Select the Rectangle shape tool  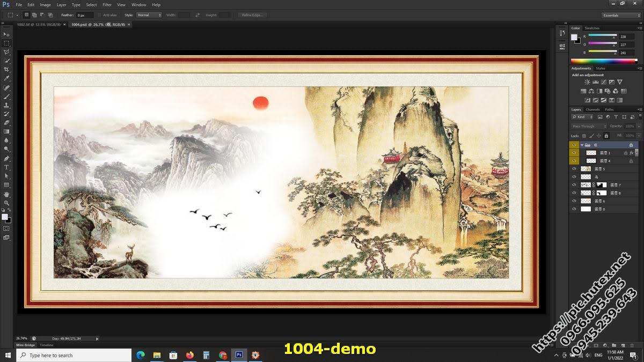6,185
